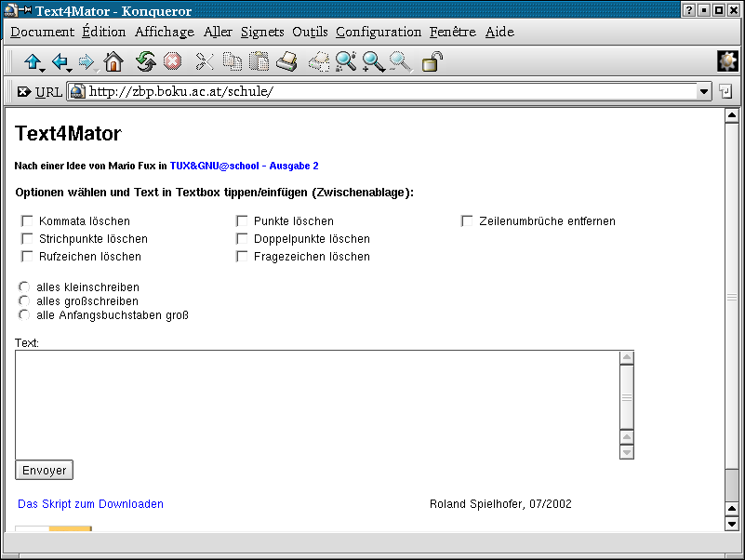Enable the Kommata löschen checkbox
This screenshot has height=560, width=745.
27,221
